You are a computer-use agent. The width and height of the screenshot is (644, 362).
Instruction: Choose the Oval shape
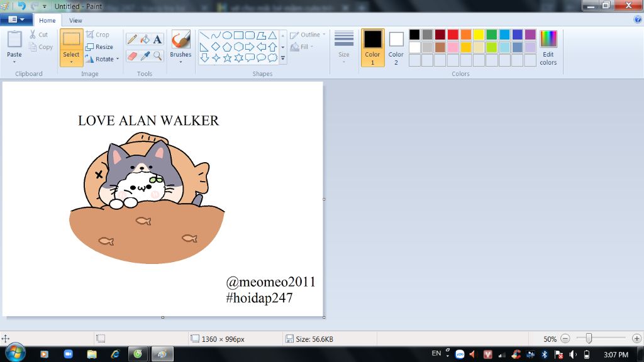click(227, 36)
